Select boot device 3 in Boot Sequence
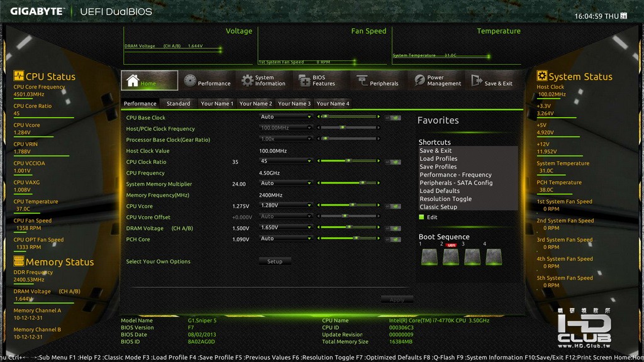 pyautogui.click(x=472, y=257)
